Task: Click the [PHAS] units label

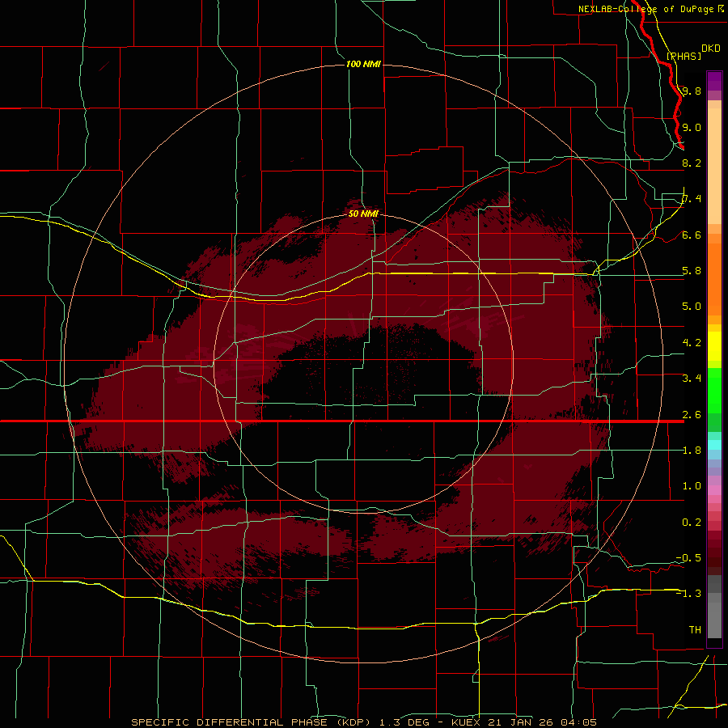Action: coord(684,56)
